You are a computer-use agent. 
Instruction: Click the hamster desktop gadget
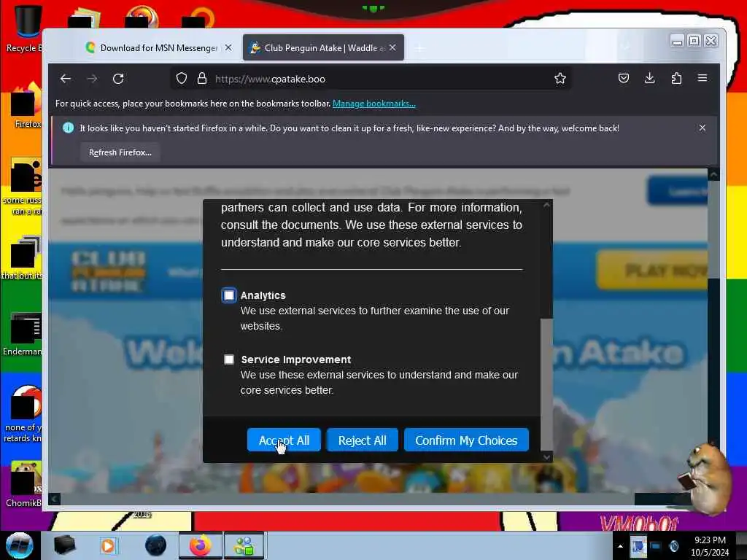tap(706, 478)
